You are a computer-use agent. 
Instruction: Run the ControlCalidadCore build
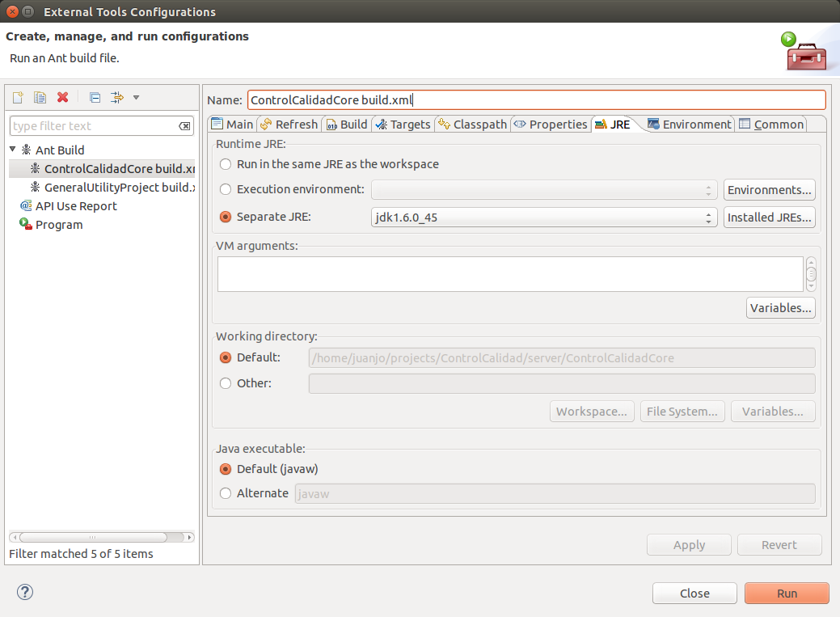click(x=785, y=593)
